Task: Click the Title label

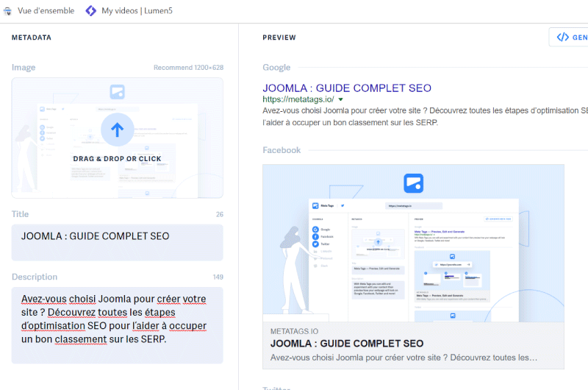Action: coord(21,214)
